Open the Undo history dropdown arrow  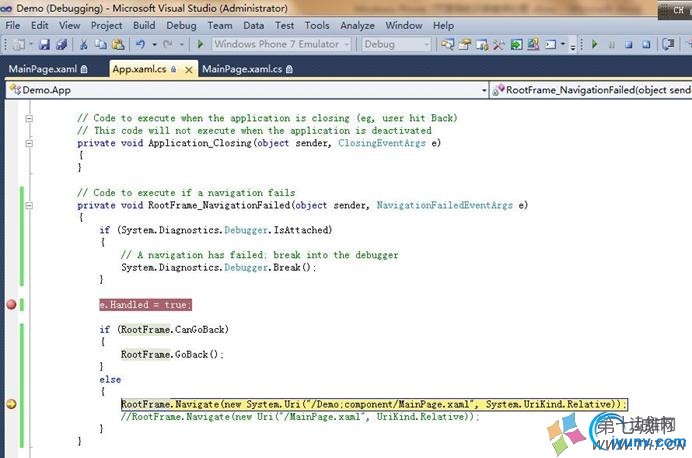pos(154,45)
